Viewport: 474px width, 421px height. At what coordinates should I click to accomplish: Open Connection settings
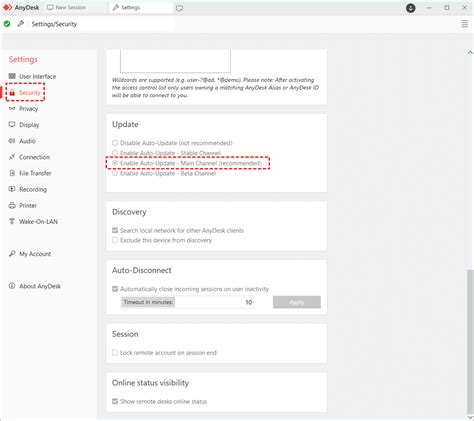click(34, 157)
